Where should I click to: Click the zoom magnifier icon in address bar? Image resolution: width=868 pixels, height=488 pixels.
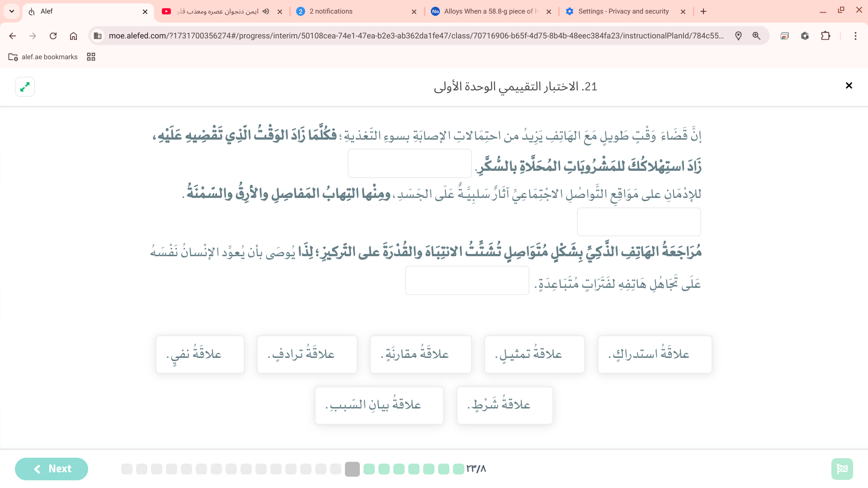(x=756, y=36)
